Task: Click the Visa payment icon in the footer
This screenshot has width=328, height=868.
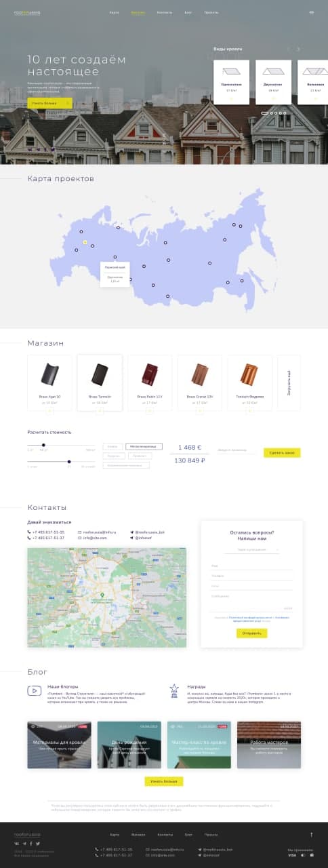Action: point(292,855)
